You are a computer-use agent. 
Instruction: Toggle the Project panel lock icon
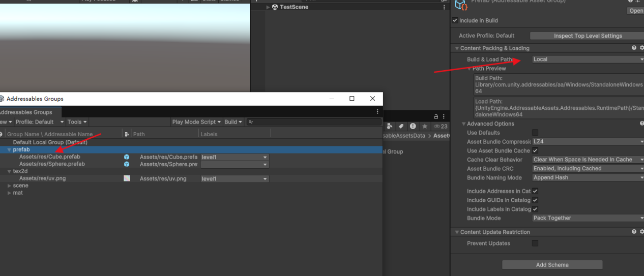[x=436, y=117]
